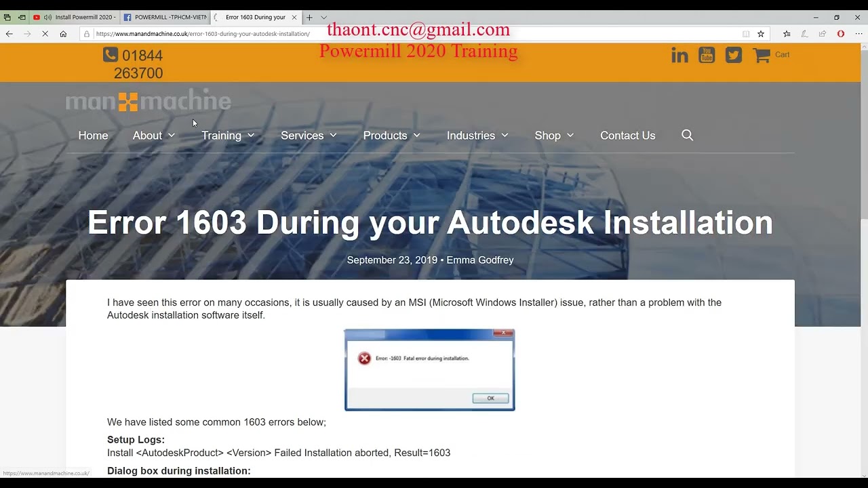Set the current tabs aside

tap(22, 17)
